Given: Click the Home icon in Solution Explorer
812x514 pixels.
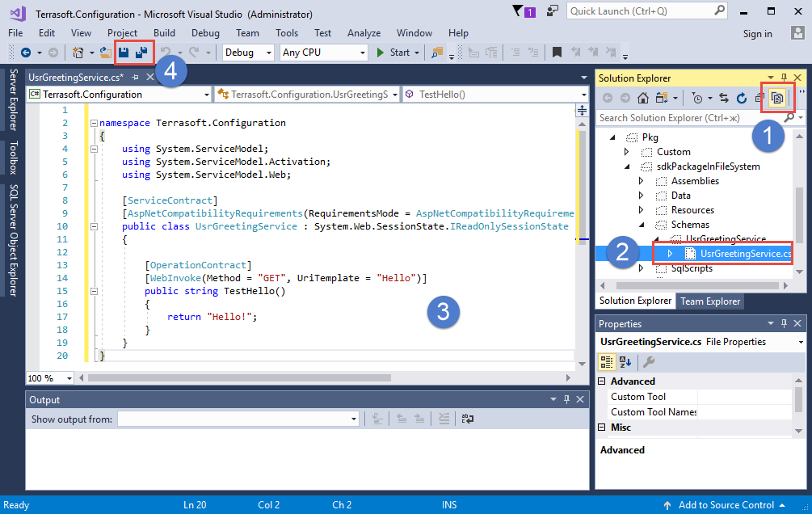Looking at the screenshot, I should pos(643,98).
